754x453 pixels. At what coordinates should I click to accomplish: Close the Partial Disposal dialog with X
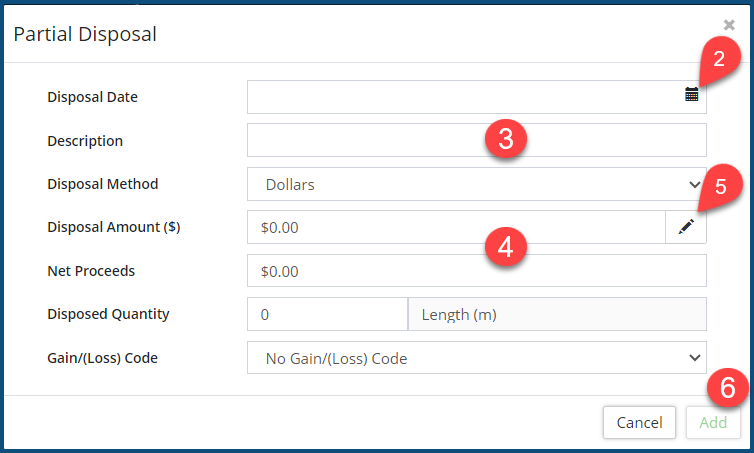(x=729, y=24)
